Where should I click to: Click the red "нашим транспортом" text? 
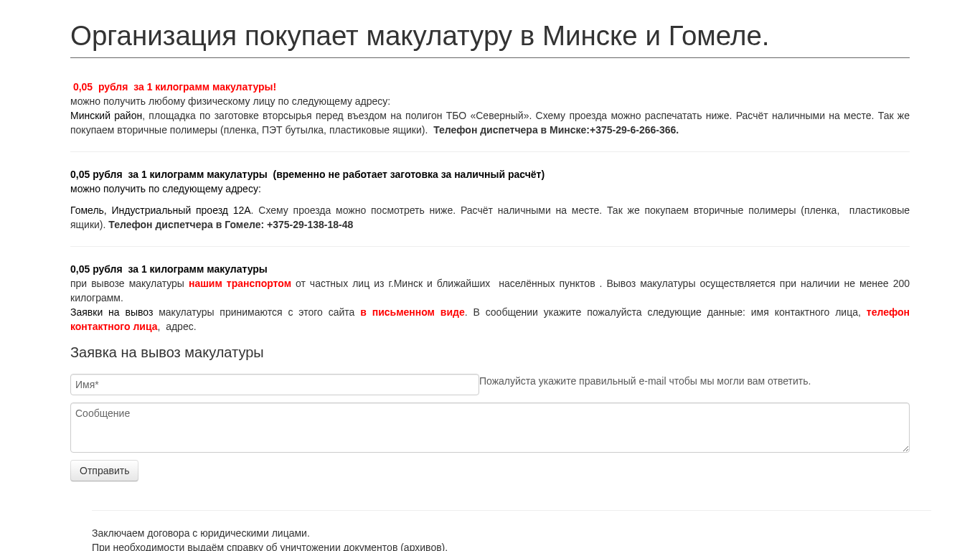click(x=240, y=283)
